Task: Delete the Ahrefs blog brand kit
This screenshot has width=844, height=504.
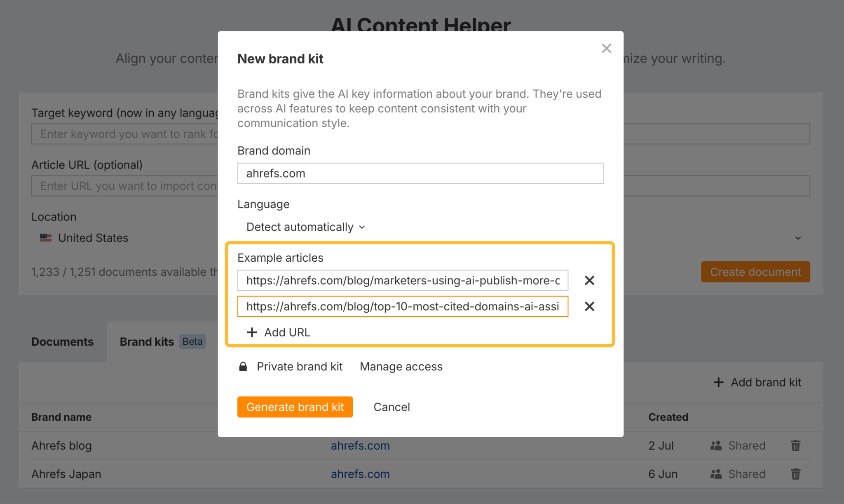Action: pos(795,445)
